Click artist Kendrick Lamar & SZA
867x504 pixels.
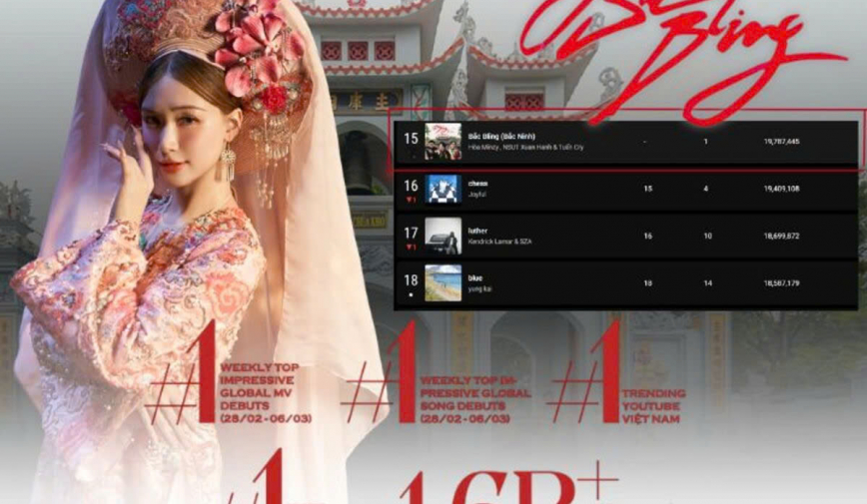(x=499, y=242)
